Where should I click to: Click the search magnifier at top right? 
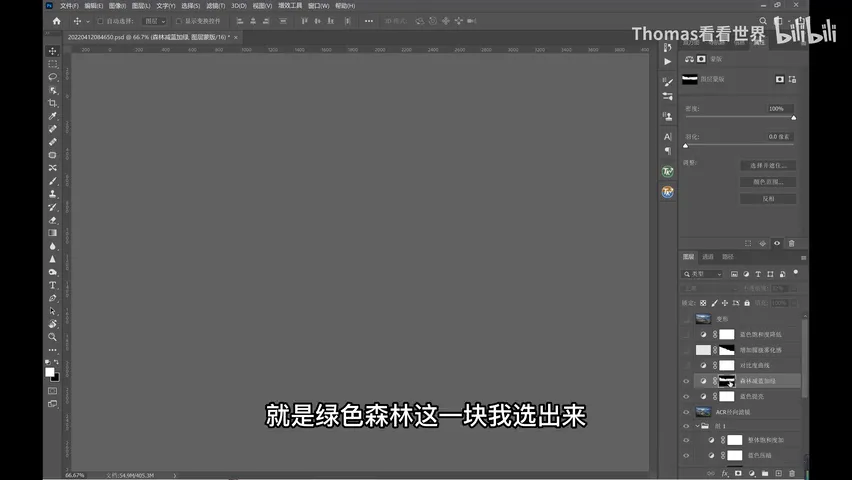coord(763,21)
